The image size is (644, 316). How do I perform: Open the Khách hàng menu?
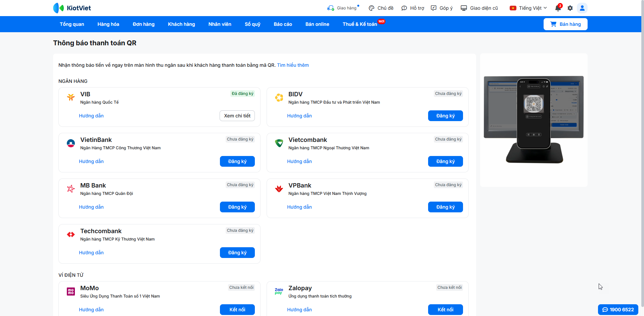point(182,24)
